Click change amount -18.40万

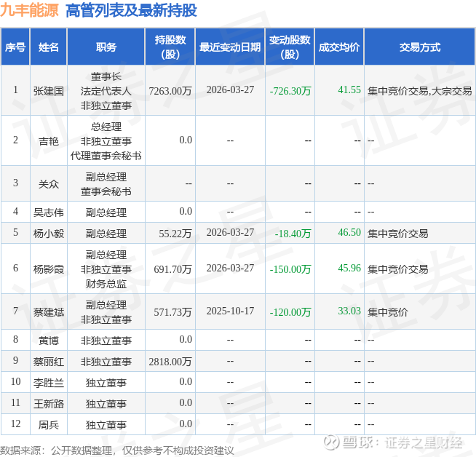tap(293, 234)
